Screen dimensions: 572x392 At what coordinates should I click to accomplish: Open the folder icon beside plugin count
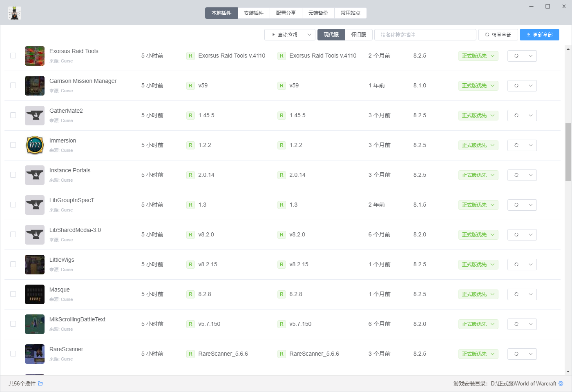(40, 383)
